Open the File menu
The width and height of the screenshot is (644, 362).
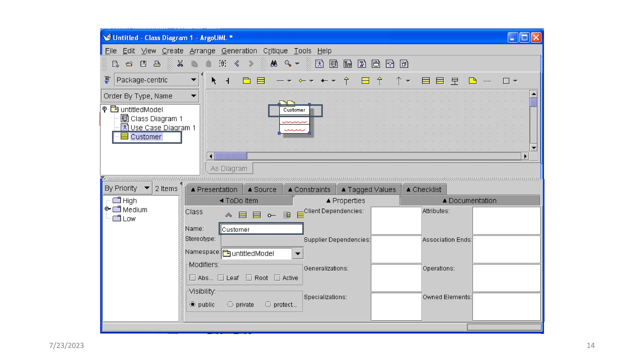point(111,51)
